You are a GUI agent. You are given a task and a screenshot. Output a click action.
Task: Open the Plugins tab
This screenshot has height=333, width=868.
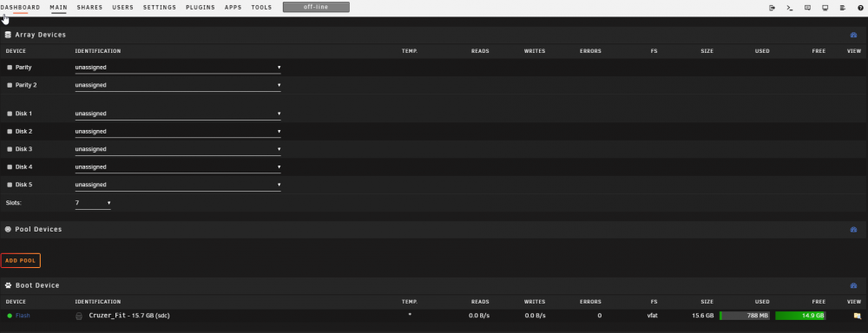click(x=201, y=8)
